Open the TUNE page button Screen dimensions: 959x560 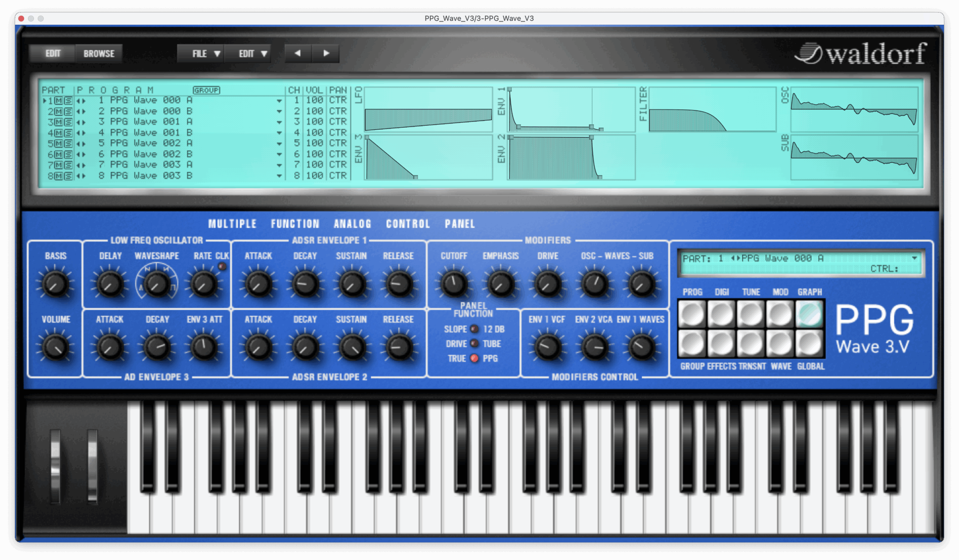tap(750, 314)
